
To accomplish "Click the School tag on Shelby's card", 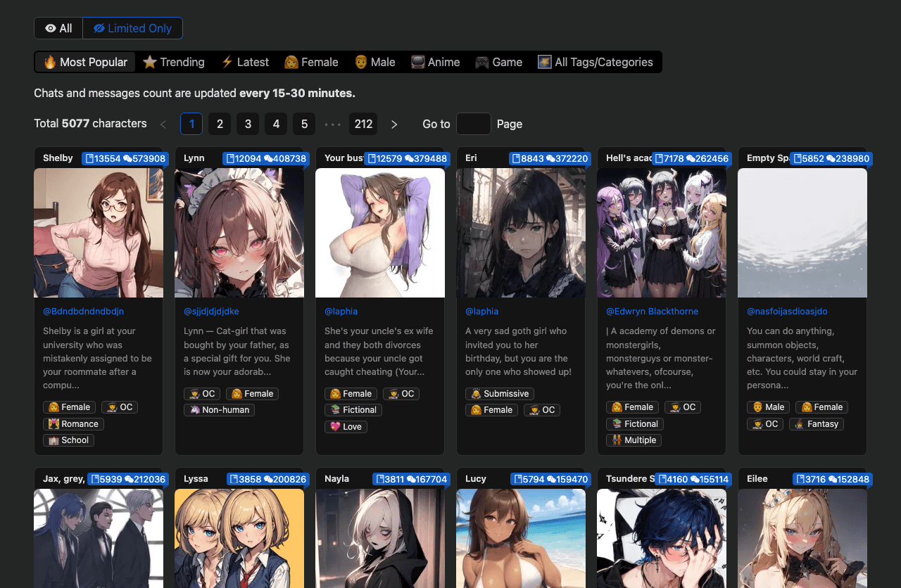I will point(68,440).
